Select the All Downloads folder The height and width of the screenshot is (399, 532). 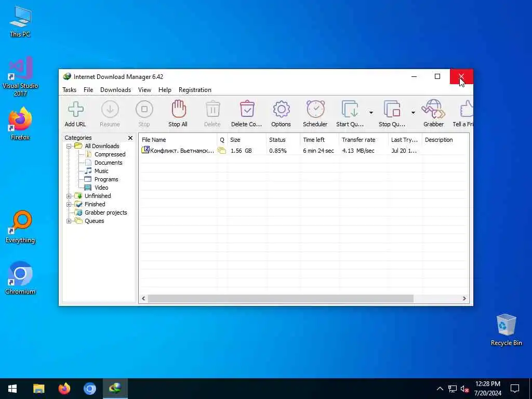(x=102, y=146)
